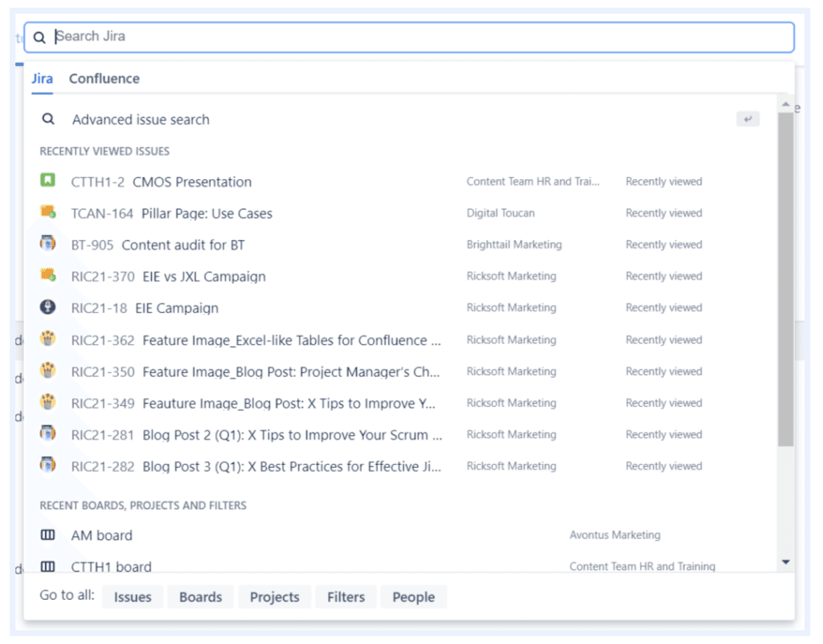The image size is (823, 644).
Task: Click the issue type icon for RIC21-282
Action: [47, 465]
